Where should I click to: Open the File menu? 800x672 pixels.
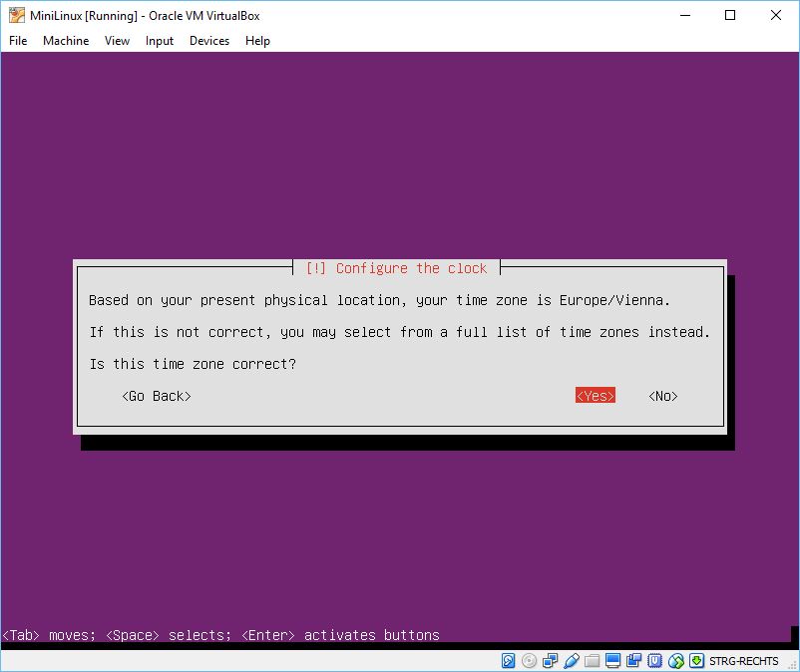click(19, 41)
